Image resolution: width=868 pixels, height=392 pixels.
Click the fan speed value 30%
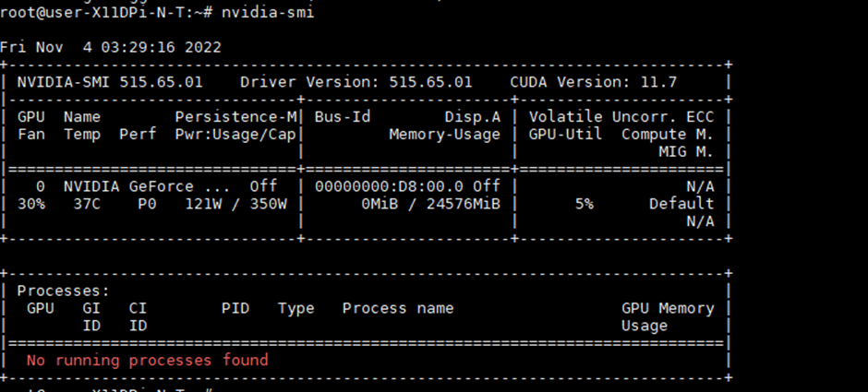(31, 204)
